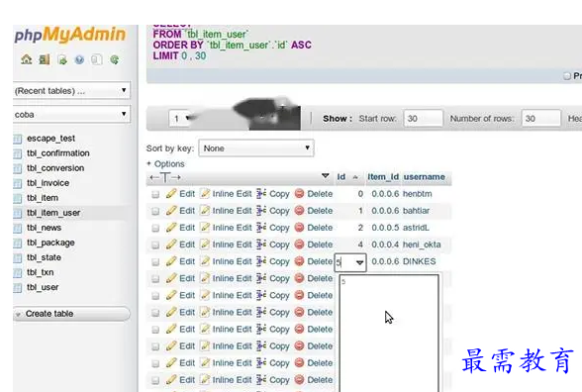Click Copy icon in henbtm row
Image resolution: width=582 pixels, height=392 pixels.
pyautogui.click(x=261, y=193)
